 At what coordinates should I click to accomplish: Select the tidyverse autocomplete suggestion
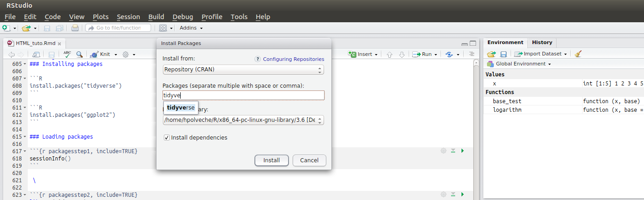[x=181, y=108]
